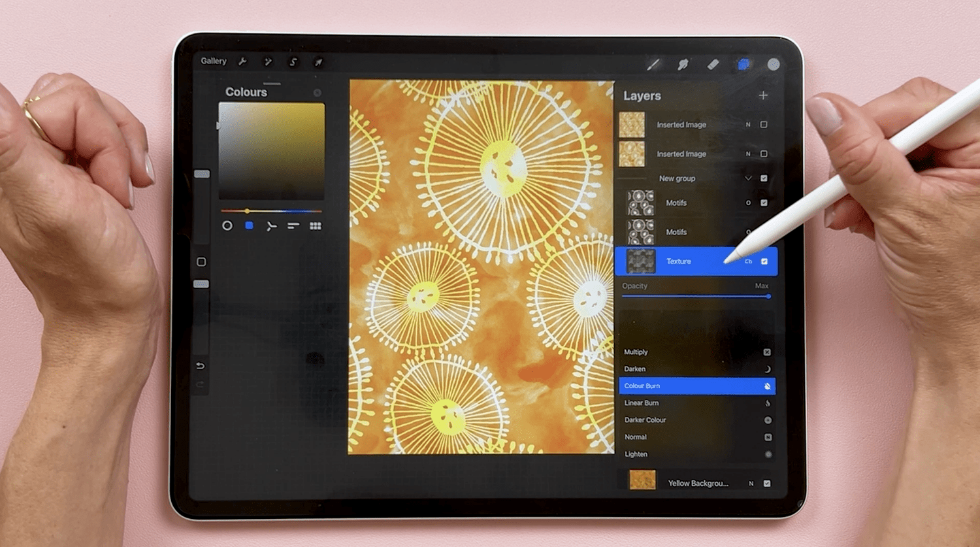The image size is (980, 547).
Task: Hide the top Inserted Image layer
Action: pos(765,124)
